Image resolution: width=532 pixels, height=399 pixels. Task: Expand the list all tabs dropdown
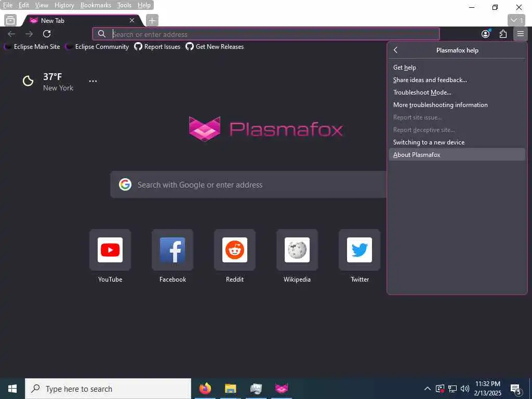516,20
